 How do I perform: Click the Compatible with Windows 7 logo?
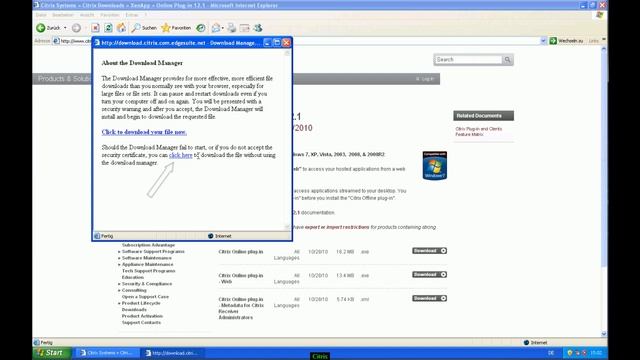tap(435, 165)
